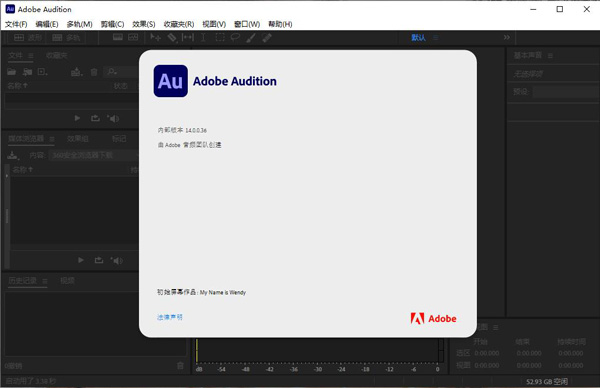Select the Spot Healing Brush tool
The width and height of the screenshot is (600, 388).
(267, 37)
